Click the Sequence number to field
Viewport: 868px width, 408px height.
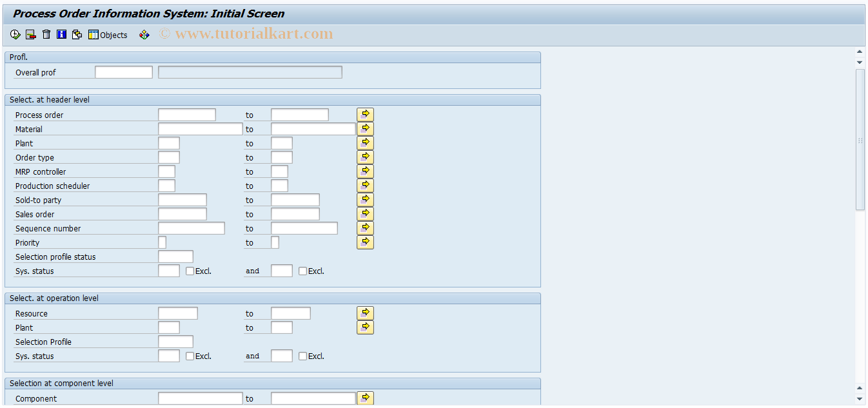[x=304, y=228]
